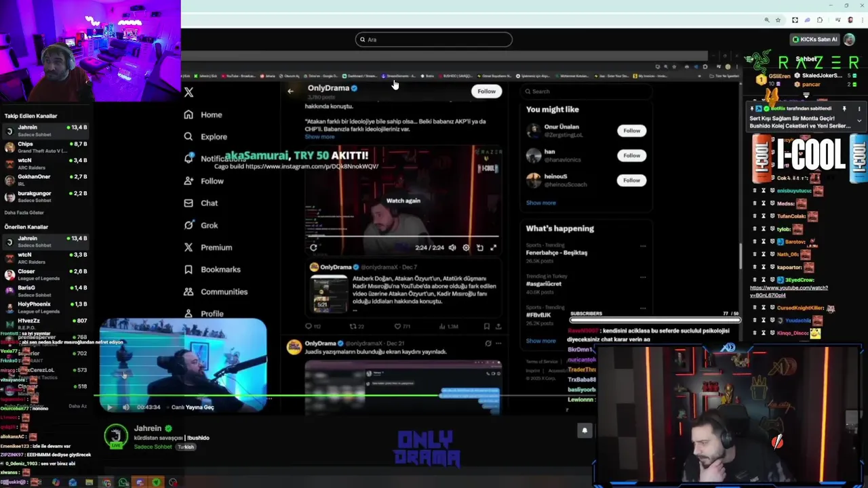Expand the pinned BotRix message chevron
868x488 pixels.
tap(859, 121)
